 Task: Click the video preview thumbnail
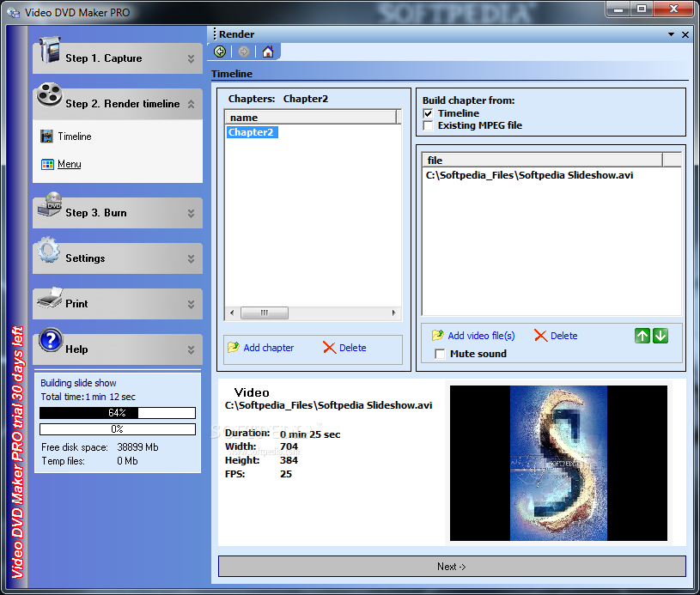coord(558,464)
